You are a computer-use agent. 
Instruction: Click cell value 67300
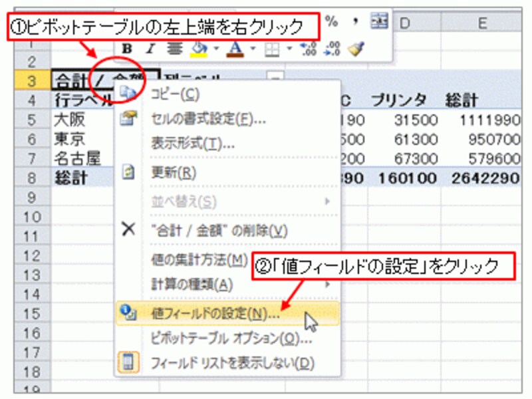[x=416, y=158]
